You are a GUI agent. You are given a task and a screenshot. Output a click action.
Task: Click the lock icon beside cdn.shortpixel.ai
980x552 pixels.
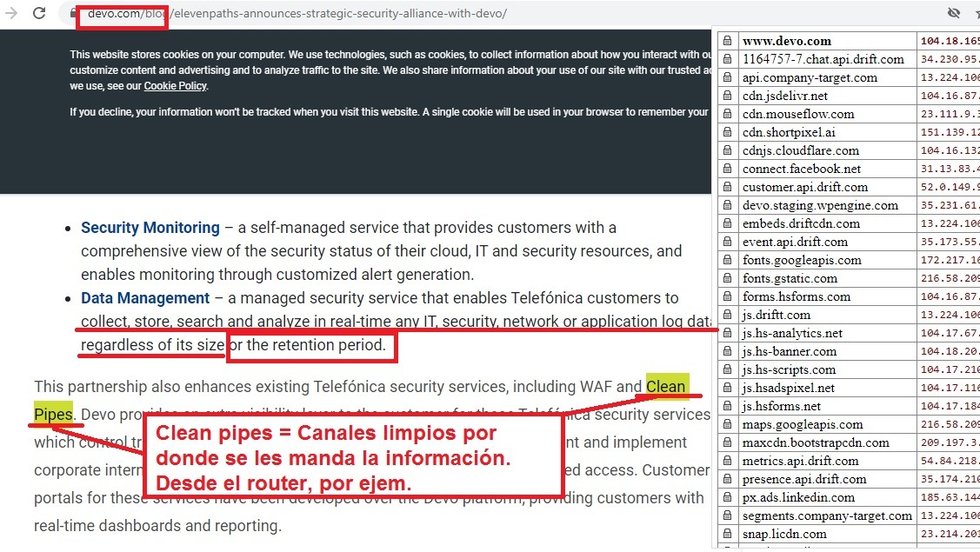[728, 132]
